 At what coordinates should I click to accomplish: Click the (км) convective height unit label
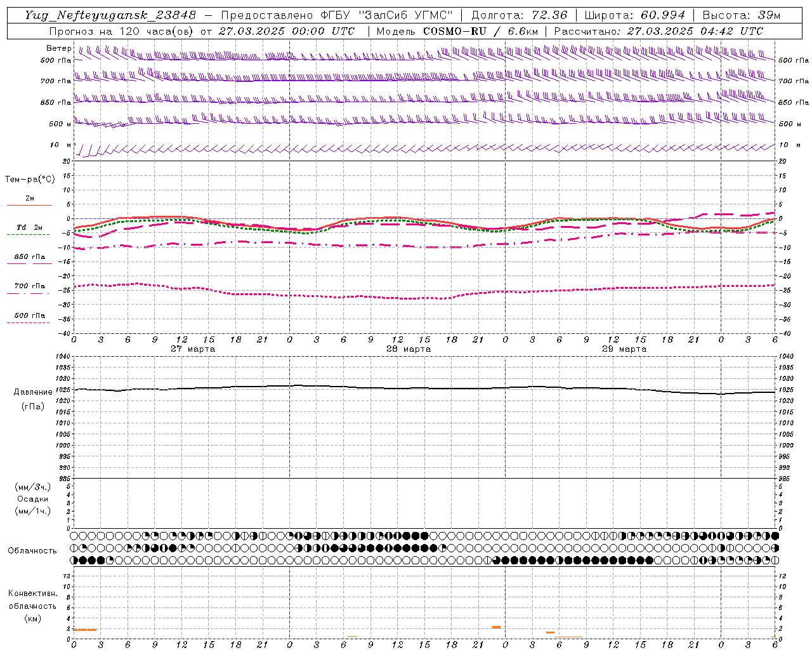click(x=33, y=618)
